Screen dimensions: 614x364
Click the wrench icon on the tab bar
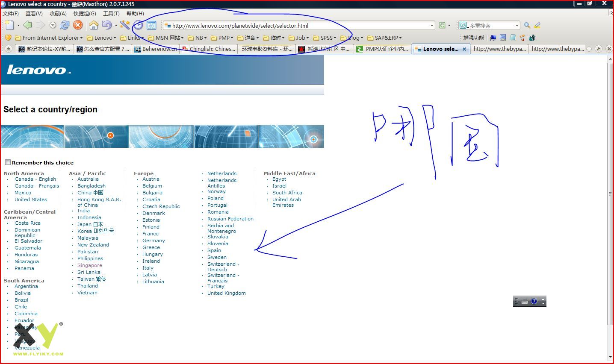click(599, 49)
